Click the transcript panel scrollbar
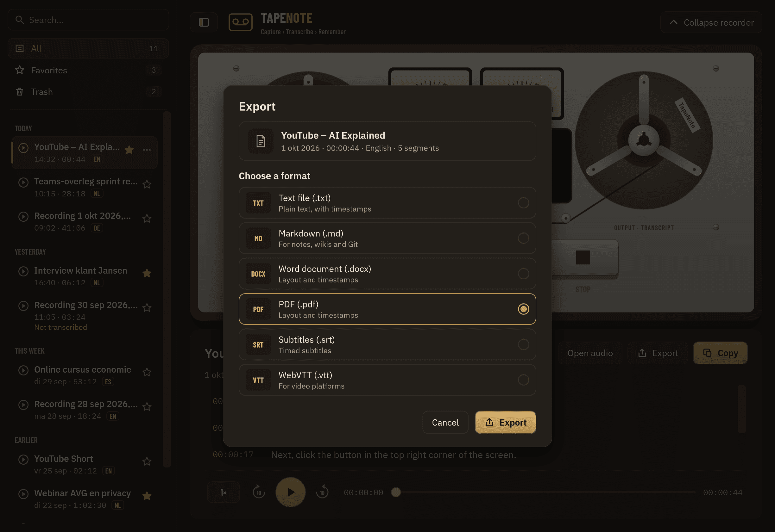Image resolution: width=775 pixels, height=532 pixels. pos(741,409)
